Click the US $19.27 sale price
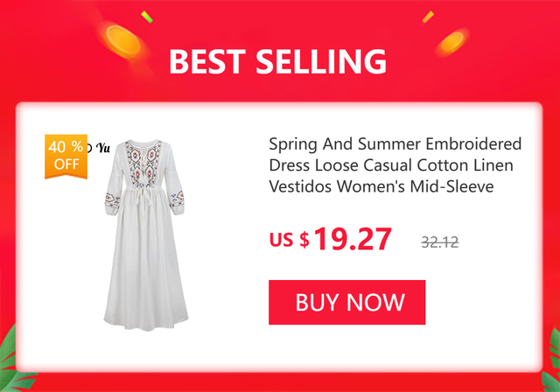Image resolution: width=560 pixels, height=392 pixels. 331,239
